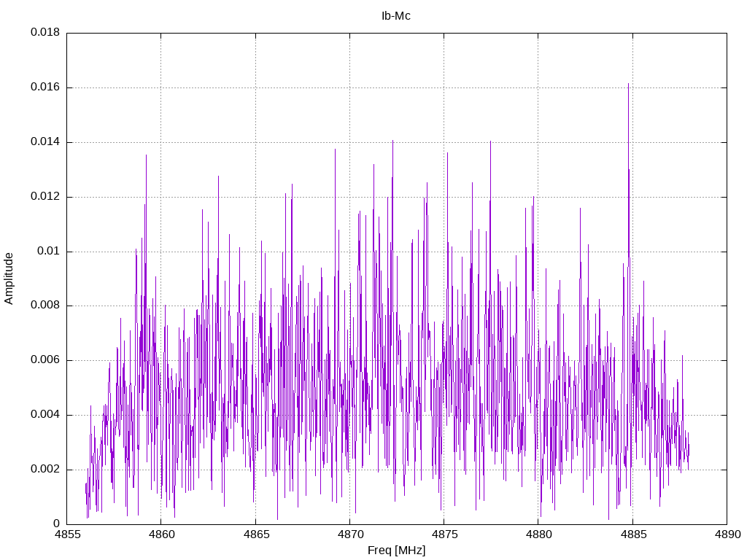Click the y-axis tick label 0.018
747x560 pixels.
click(x=45, y=32)
